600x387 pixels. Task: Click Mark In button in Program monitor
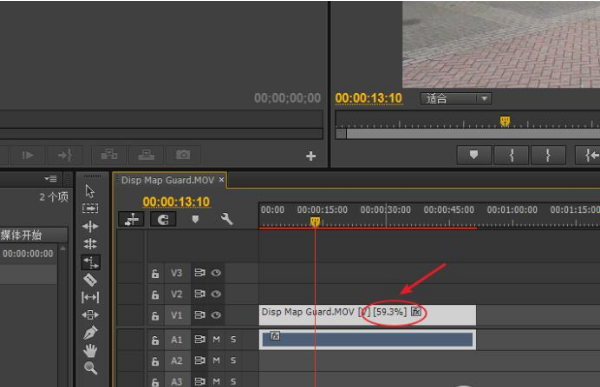click(511, 155)
